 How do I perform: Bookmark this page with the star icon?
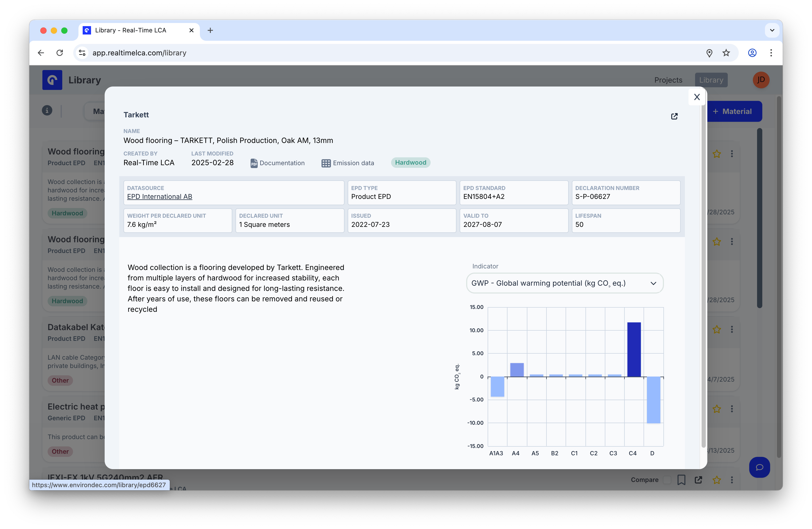pos(726,53)
